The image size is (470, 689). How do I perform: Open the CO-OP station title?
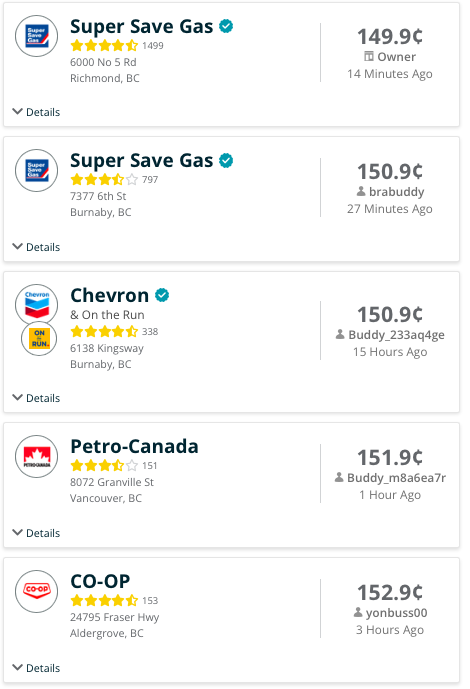(100, 581)
